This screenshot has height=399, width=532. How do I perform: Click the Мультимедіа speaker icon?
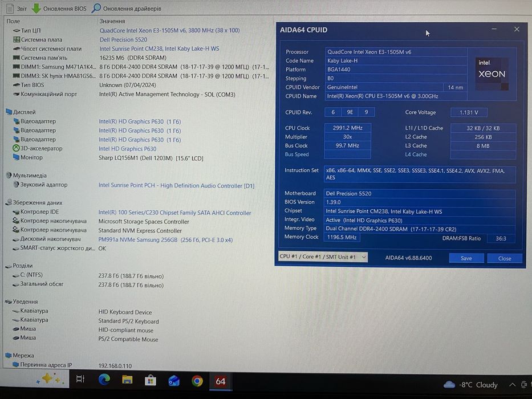coord(9,175)
